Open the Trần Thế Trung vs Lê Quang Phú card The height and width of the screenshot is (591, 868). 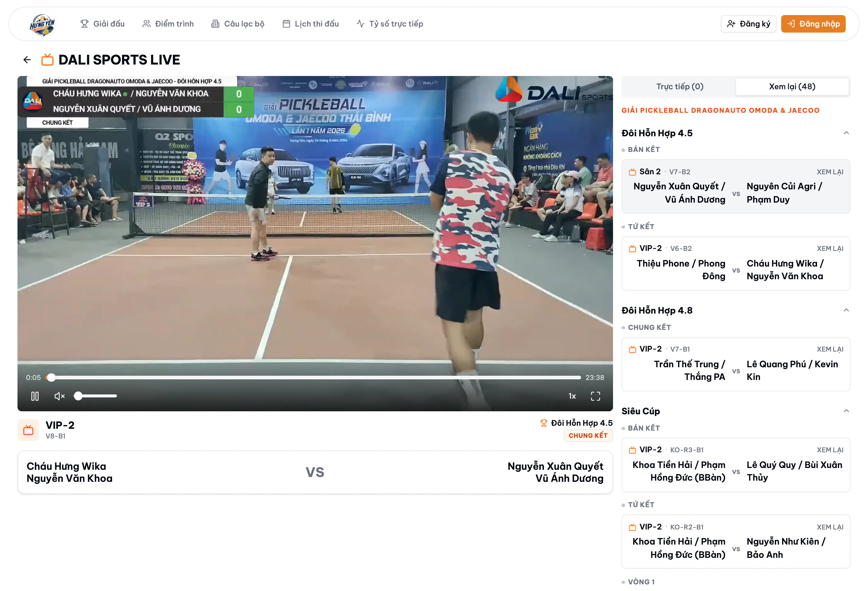click(736, 365)
